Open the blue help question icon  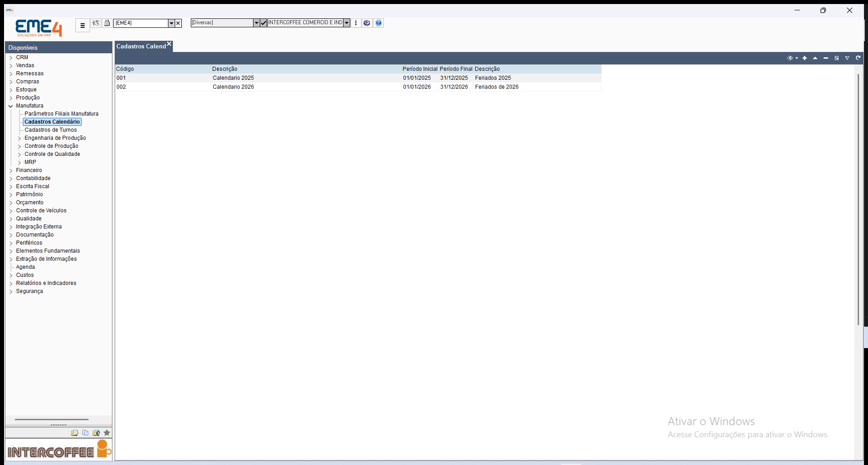378,23
